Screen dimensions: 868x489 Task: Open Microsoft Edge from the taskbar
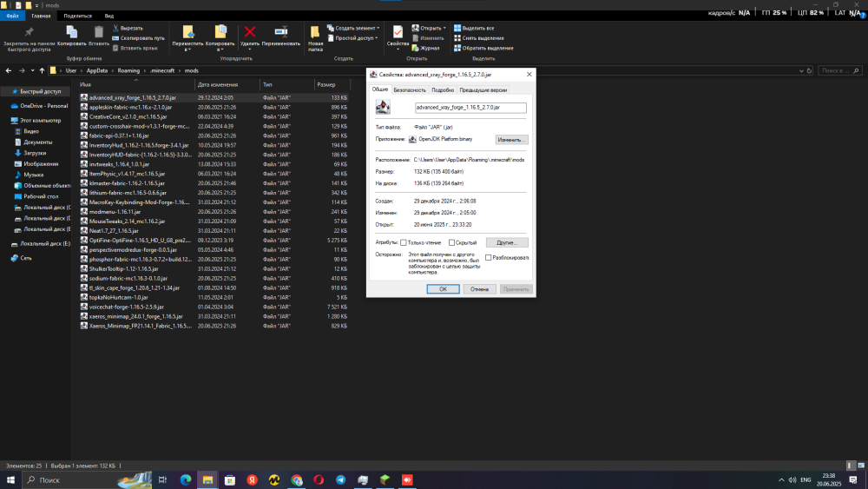(186, 480)
